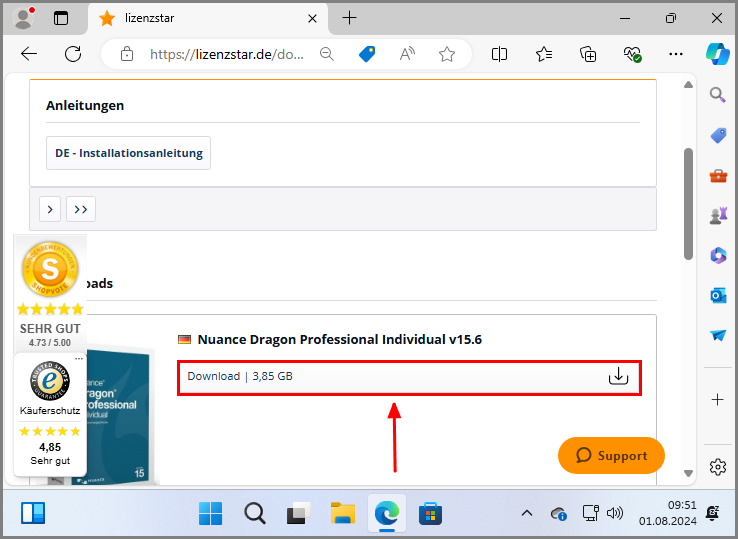Screen dimensions: 738x539
Task: Close the lizenzstar tab
Action: tap(312, 18)
